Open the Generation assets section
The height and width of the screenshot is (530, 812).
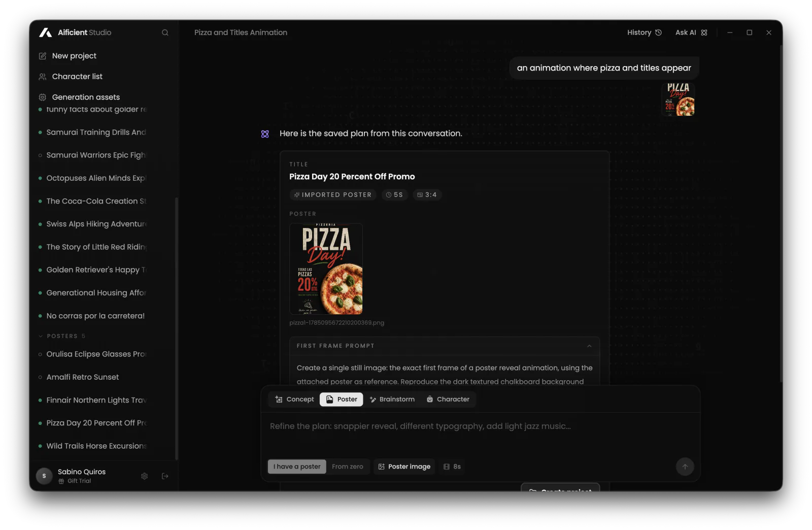[86, 97]
